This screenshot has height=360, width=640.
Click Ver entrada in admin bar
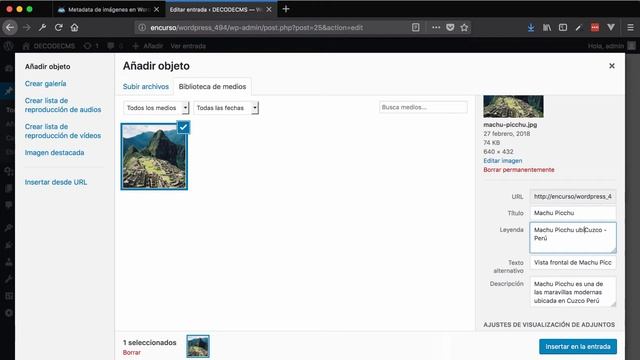[188, 46]
